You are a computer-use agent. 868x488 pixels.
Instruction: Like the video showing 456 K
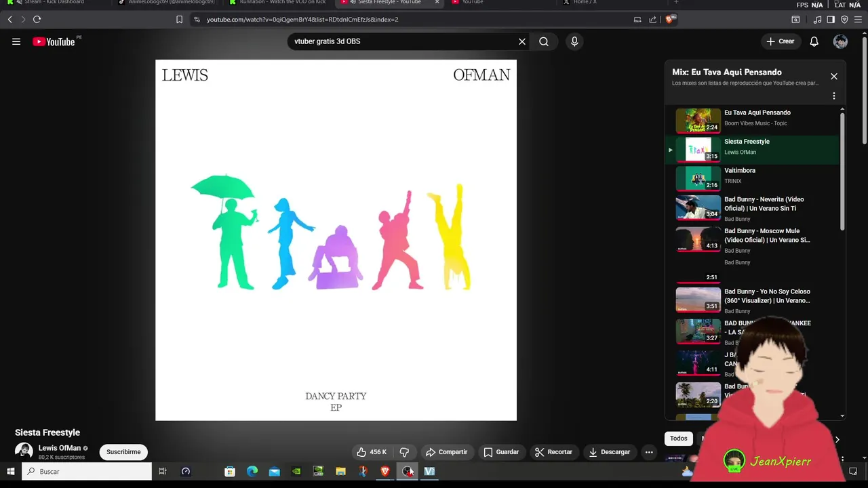tap(372, 452)
